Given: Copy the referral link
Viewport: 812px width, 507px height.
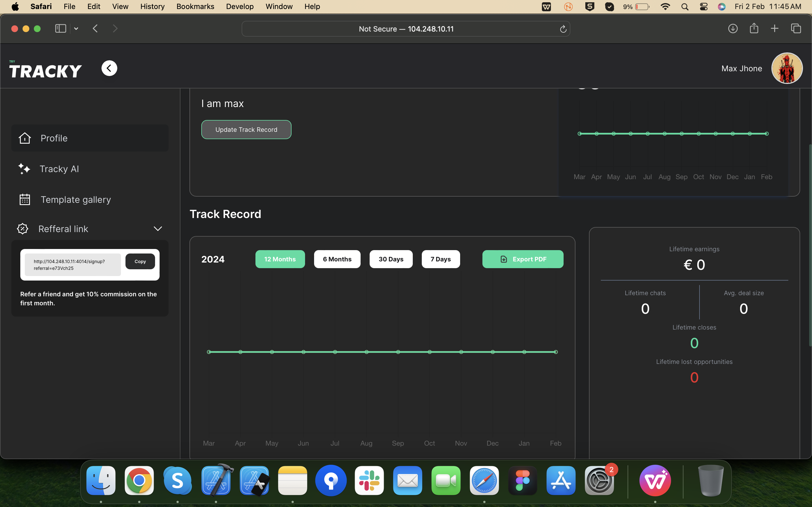Looking at the screenshot, I should (x=140, y=262).
